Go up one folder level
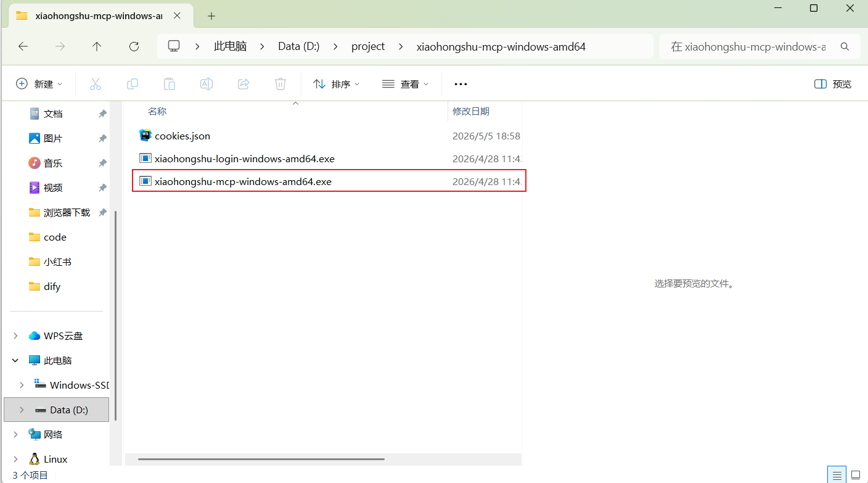Screen dimensions: 868x483 pos(97,46)
